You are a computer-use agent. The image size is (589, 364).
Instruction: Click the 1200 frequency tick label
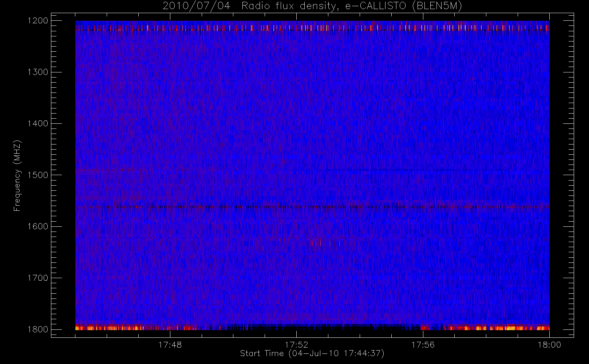click(38, 21)
